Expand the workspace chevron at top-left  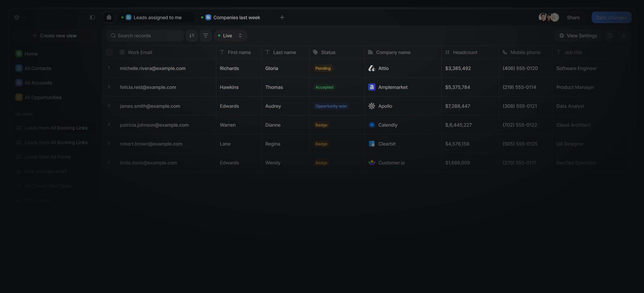[x=24, y=17]
